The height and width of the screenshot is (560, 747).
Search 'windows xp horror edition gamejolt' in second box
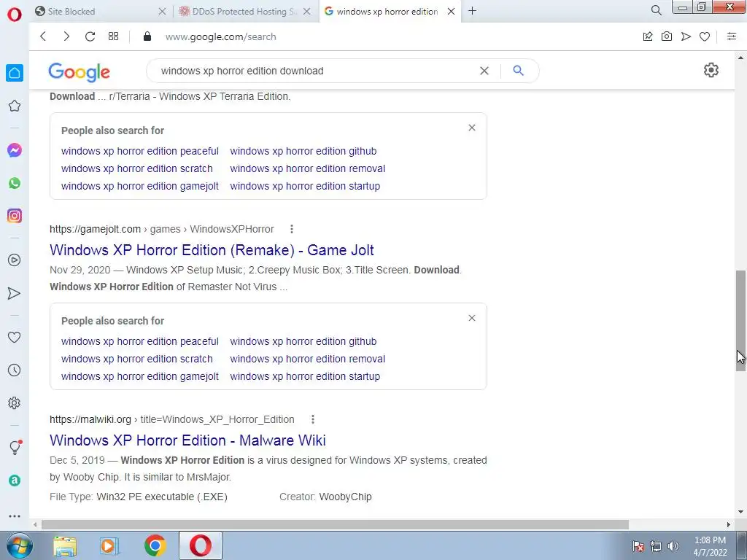pos(139,377)
